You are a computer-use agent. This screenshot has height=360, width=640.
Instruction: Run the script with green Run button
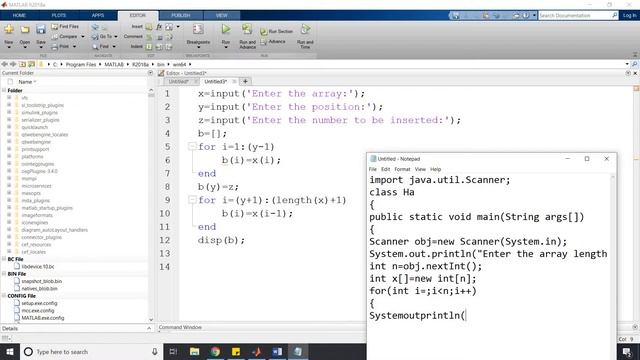[226, 29]
